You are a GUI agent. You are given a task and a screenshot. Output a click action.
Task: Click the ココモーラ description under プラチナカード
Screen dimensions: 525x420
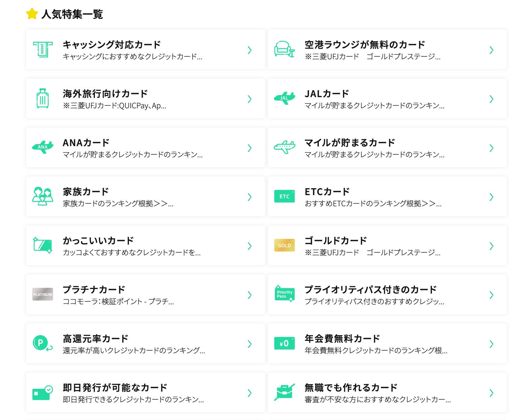[x=118, y=301]
